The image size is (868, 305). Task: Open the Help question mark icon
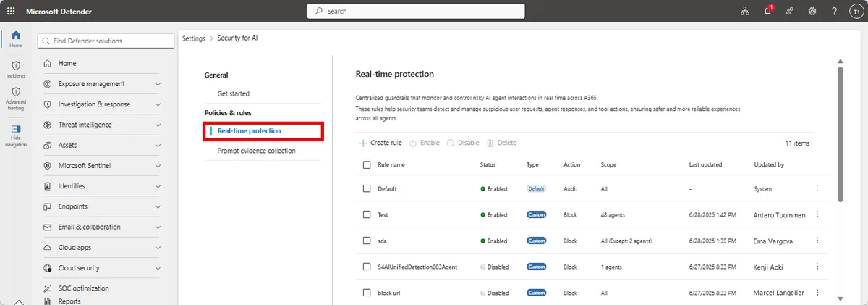[835, 12]
